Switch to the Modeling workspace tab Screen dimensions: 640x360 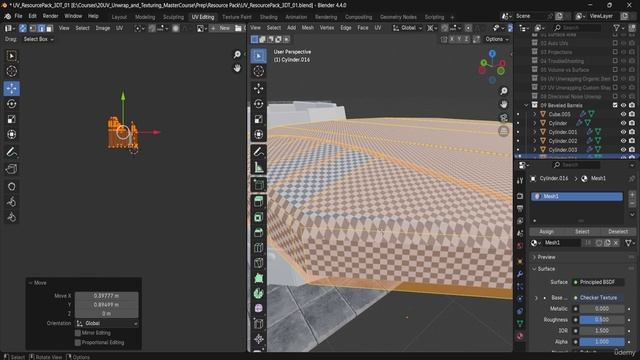click(x=145, y=17)
